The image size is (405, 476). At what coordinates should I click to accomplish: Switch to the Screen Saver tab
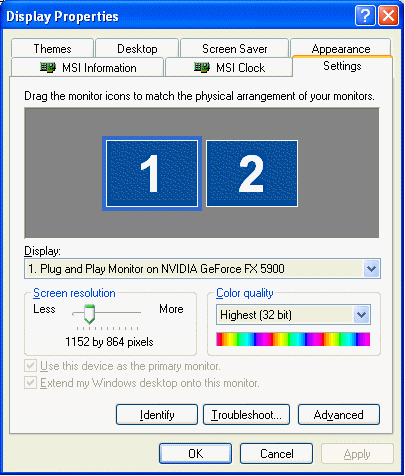point(235,49)
